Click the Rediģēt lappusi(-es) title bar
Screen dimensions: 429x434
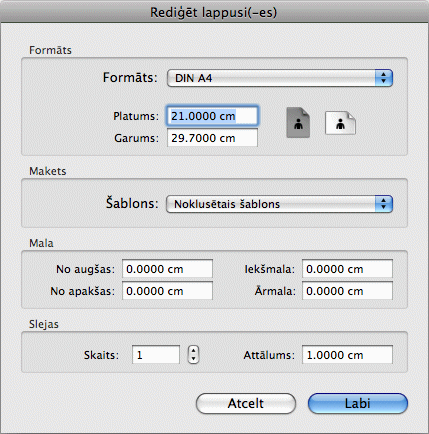[x=214, y=12]
